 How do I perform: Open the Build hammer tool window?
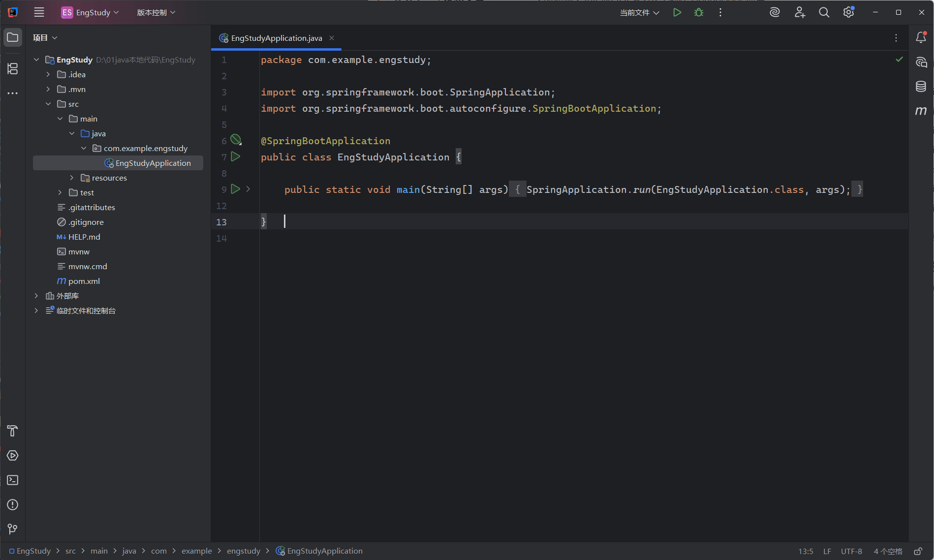tap(13, 431)
